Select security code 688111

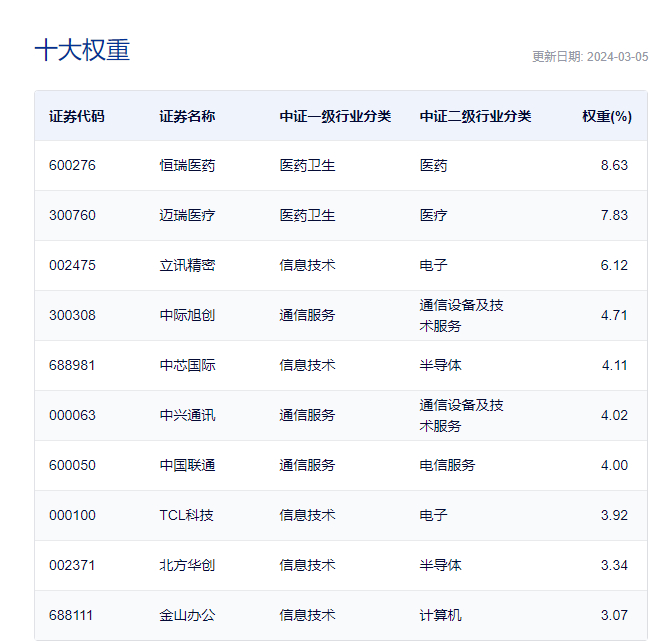71,615
